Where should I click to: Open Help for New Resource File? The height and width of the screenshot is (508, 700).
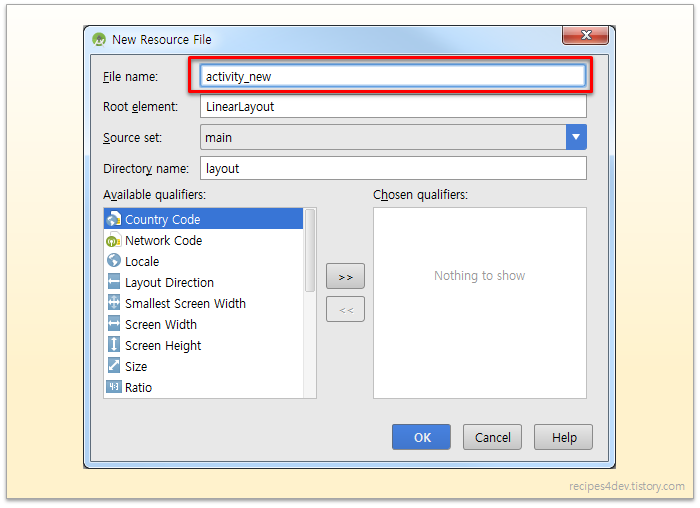pyautogui.click(x=563, y=437)
